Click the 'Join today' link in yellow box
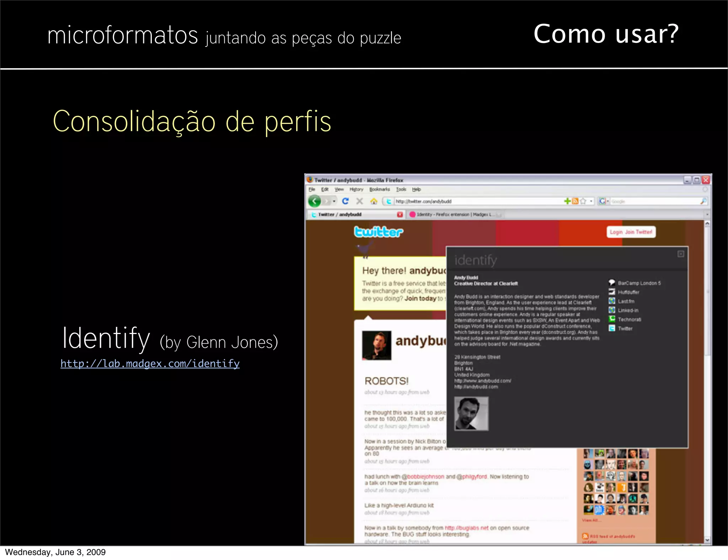728x560 pixels. [420, 298]
